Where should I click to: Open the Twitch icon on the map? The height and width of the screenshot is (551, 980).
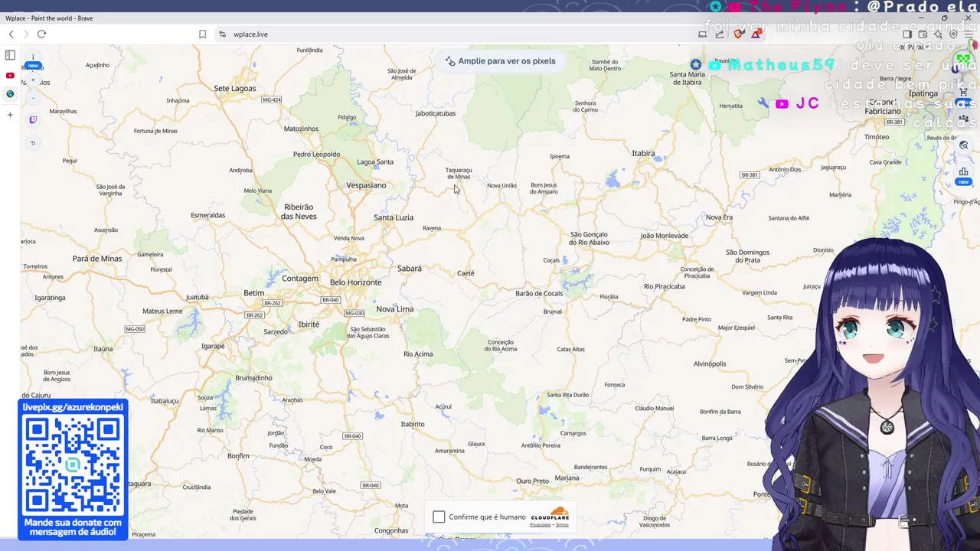tap(33, 120)
